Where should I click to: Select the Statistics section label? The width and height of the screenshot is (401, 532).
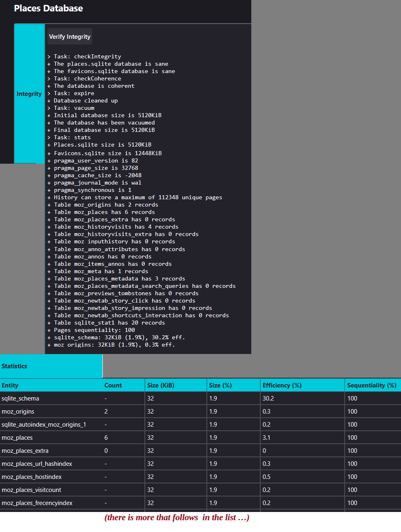click(x=15, y=366)
